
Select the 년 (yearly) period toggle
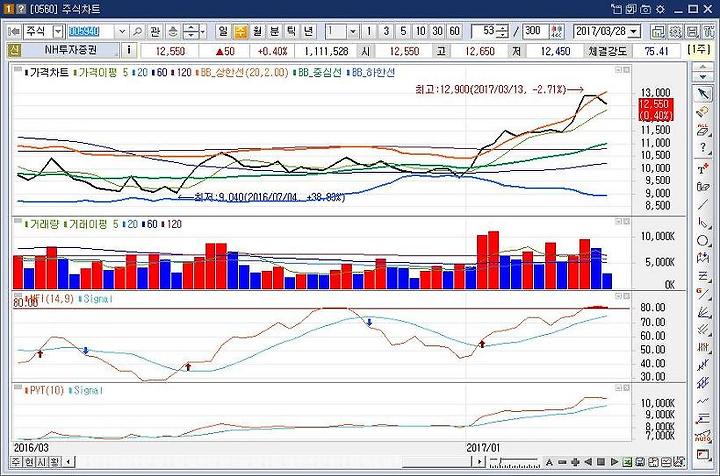point(309,31)
